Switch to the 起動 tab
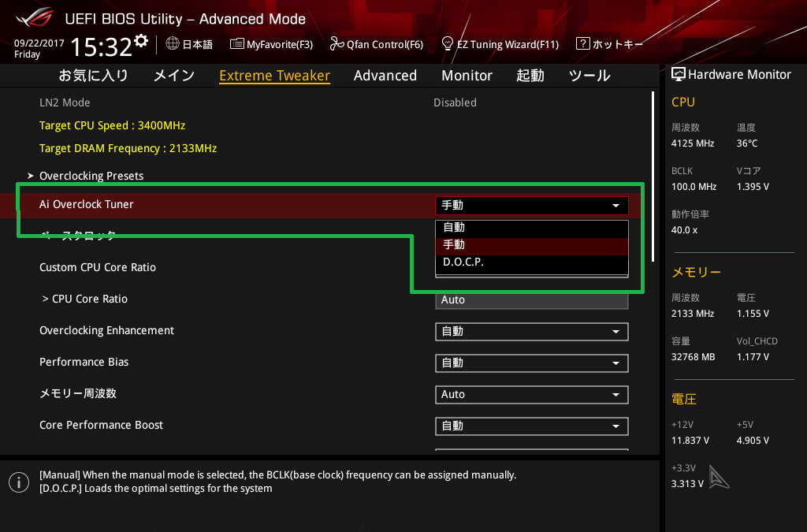 pyautogui.click(x=530, y=76)
